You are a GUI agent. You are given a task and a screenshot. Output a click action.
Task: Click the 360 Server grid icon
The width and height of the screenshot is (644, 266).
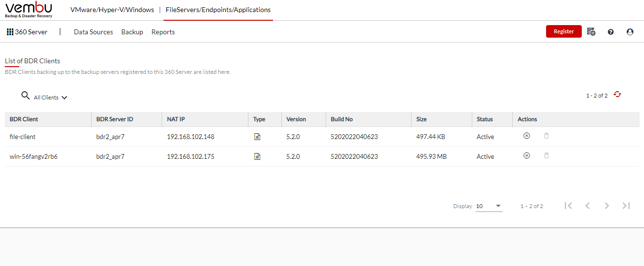[10, 32]
